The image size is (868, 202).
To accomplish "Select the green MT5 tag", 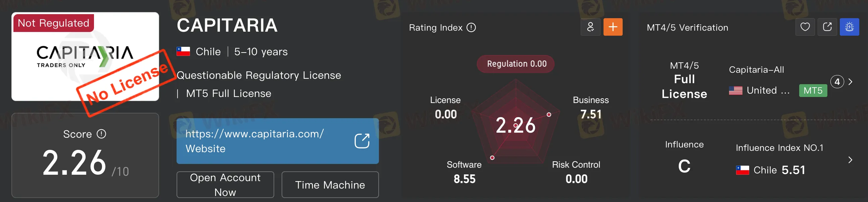I will [x=812, y=91].
